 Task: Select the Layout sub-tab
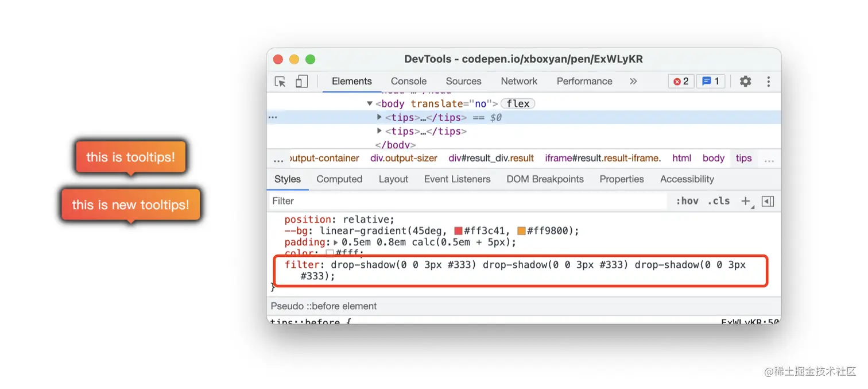393,179
